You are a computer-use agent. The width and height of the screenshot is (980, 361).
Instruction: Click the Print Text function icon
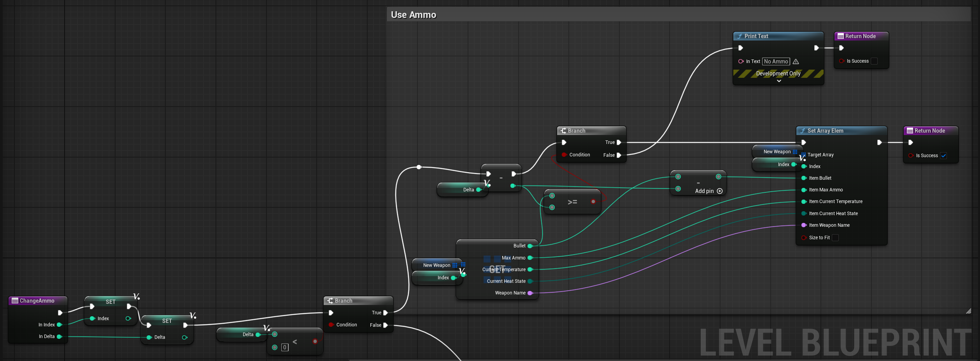(740, 36)
